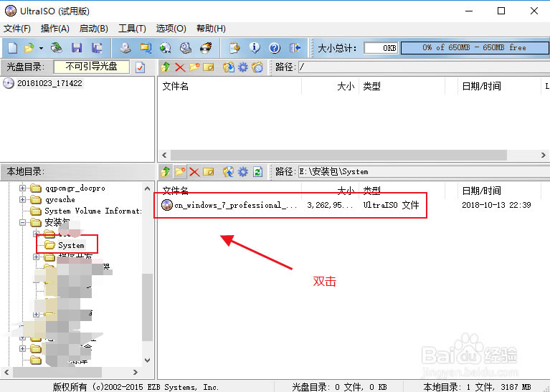Click the Burn CD/DVD Image flame icon
Viewport: 550px width, 392px height.
206,48
